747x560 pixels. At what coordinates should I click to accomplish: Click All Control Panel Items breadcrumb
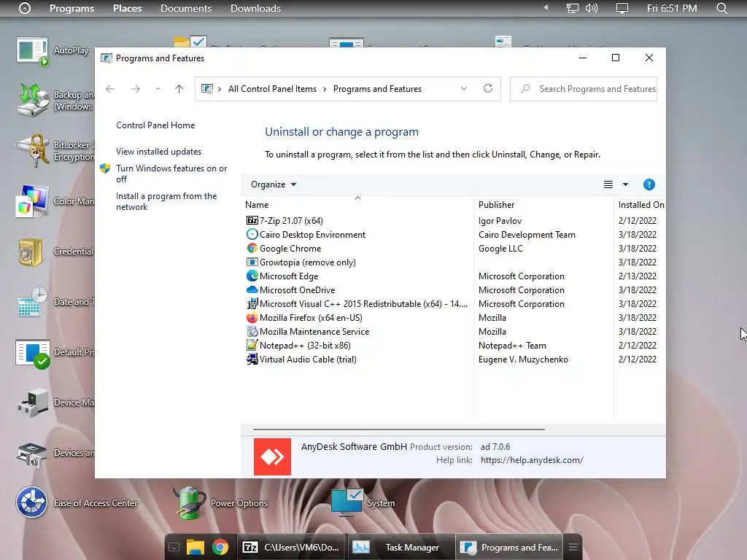272,89
